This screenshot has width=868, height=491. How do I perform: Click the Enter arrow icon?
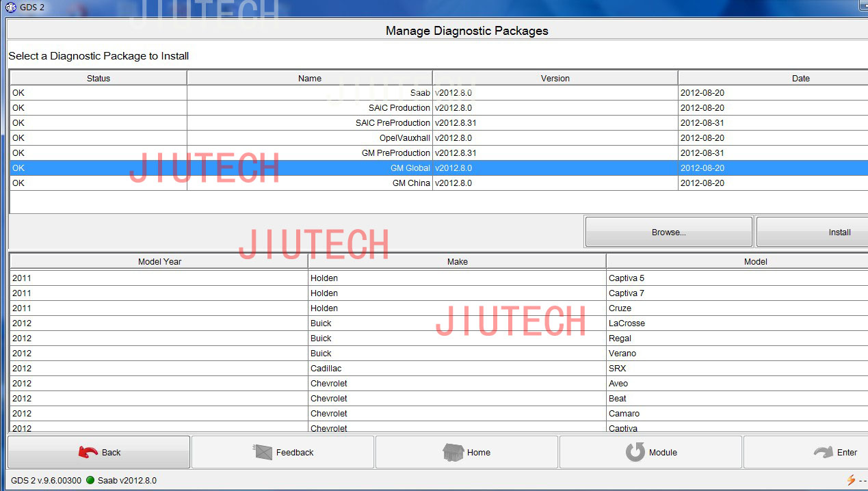(x=823, y=452)
